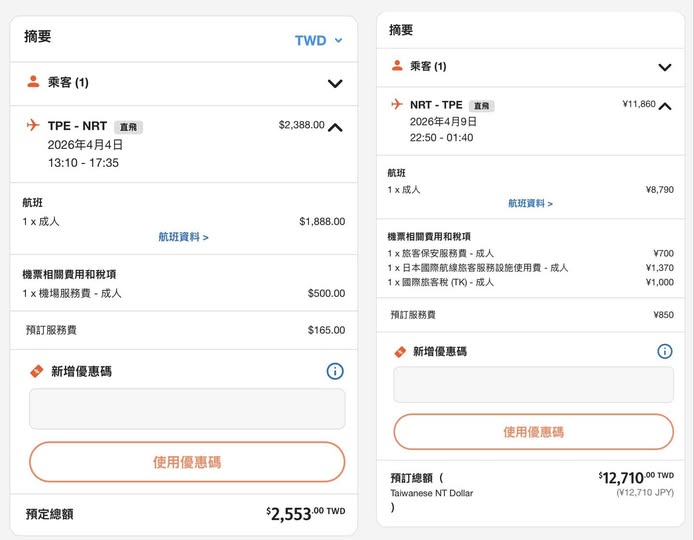Open 航班資料 link under the ¥8,790 fare

click(530, 203)
